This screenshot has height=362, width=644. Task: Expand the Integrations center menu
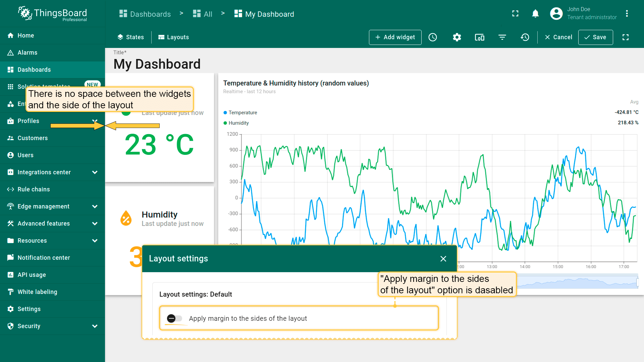[95, 172]
